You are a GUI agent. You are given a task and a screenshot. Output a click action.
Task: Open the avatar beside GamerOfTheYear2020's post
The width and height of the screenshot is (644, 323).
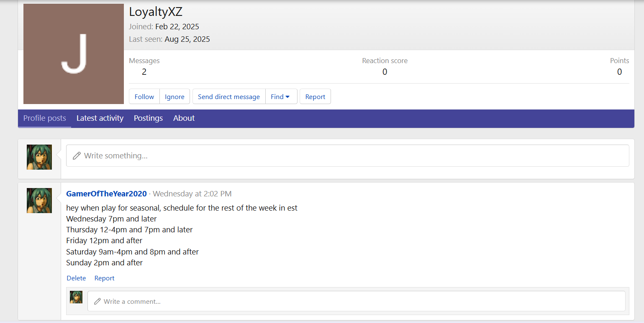(39, 201)
